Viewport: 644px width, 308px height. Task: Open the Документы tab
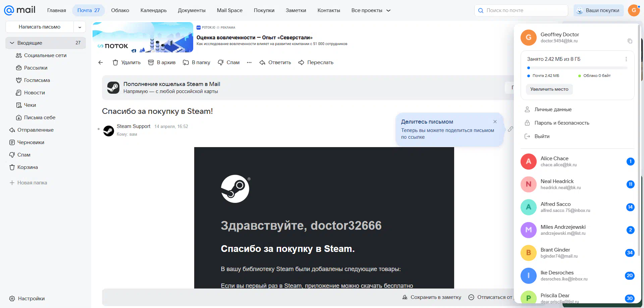click(x=192, y=10)
